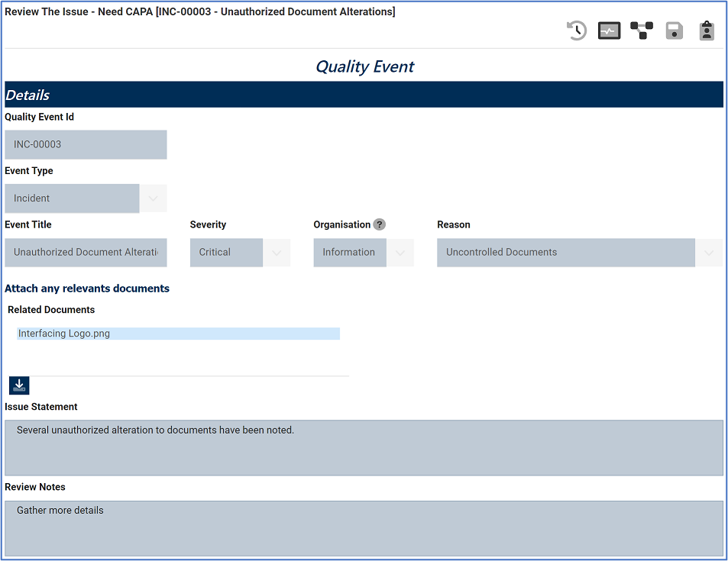Click the Information organisation box

pos(350,253)
